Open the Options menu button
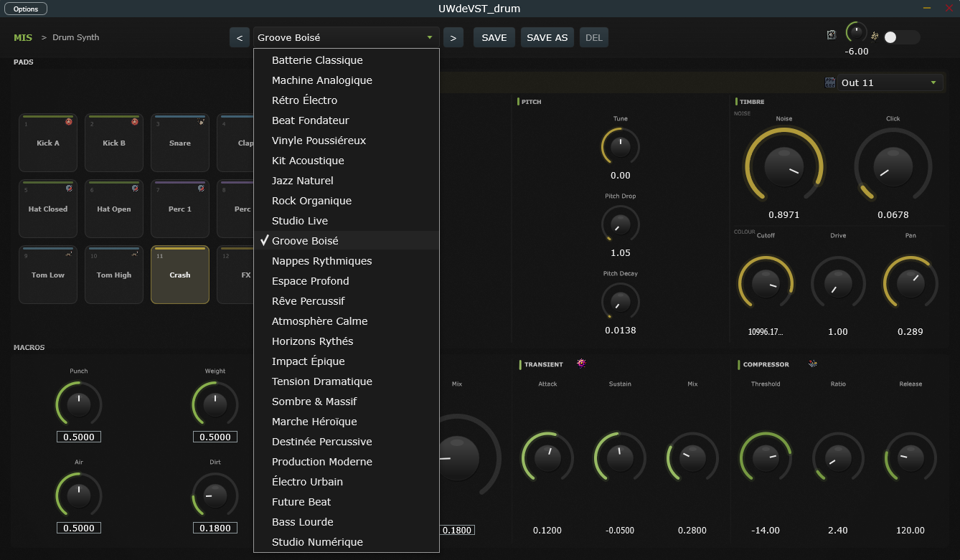Image resolution: width=960 pixels, height=560 pixels. pyautogui.click(x=26, y=9)
